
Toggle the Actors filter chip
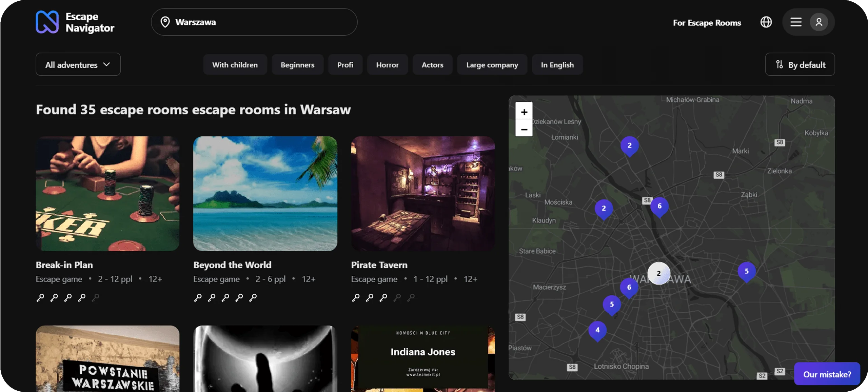(x=432, y=64)
